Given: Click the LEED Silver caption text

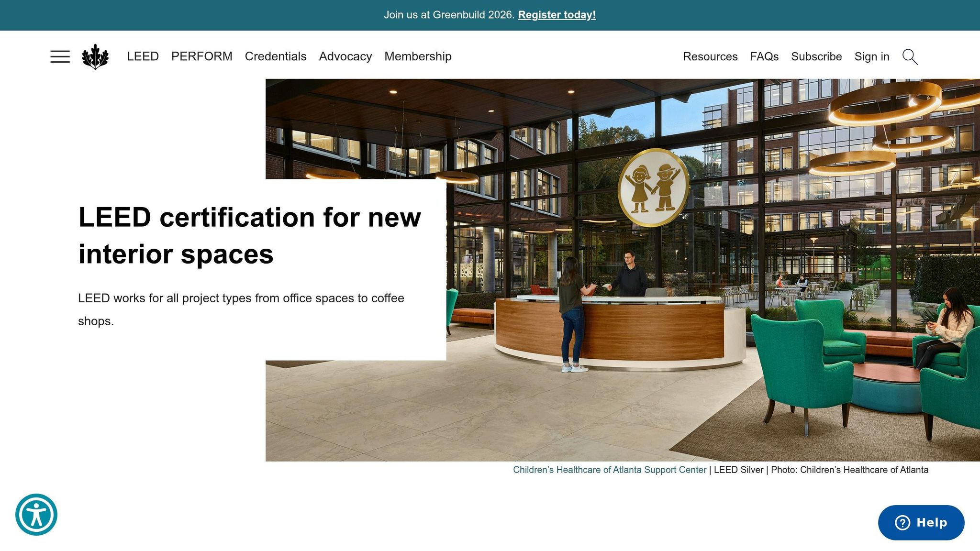Looking at the screenshot, I should 738,470.
